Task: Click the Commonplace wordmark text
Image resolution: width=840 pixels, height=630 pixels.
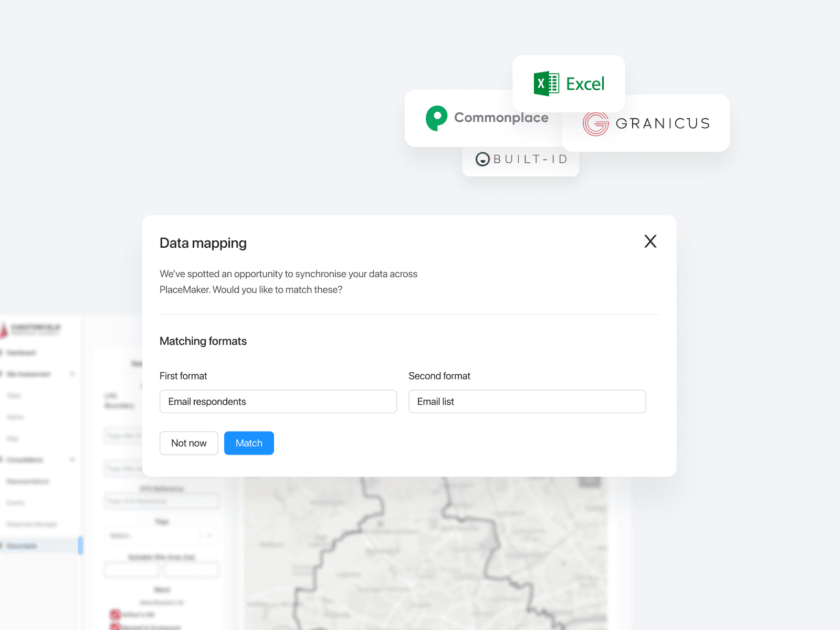Action: click(x=501, y=118)
